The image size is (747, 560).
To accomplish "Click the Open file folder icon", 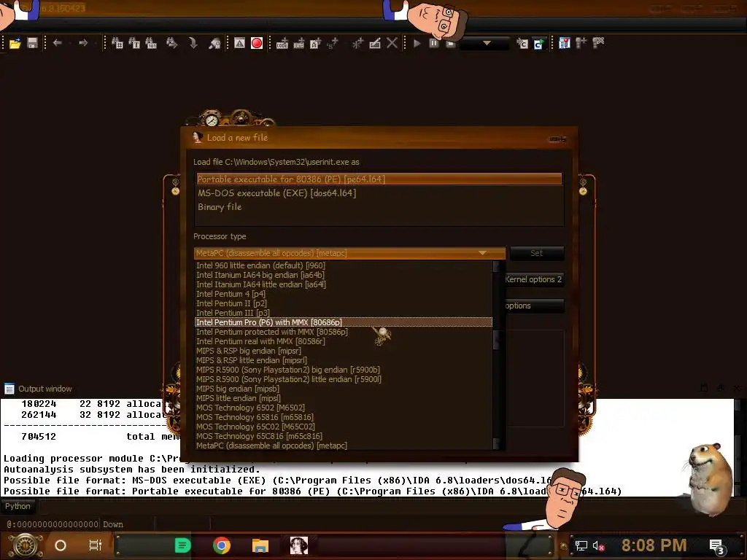I will pos(15,43).
